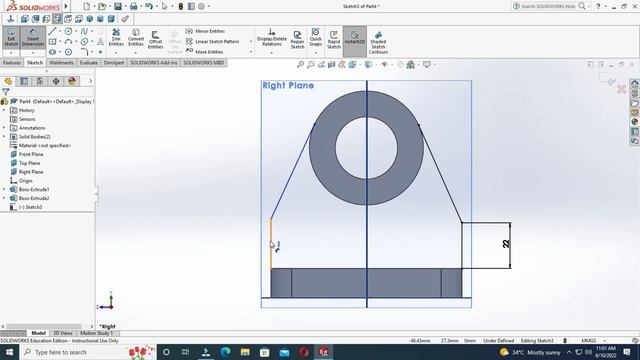Open the Smart Dimension dropdown arrow

pyautogui.click(x=33, y=53)
